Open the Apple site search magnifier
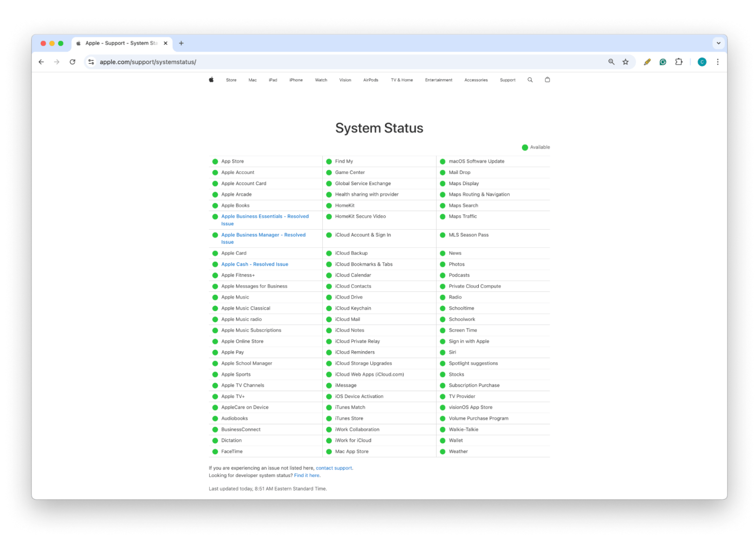This screenshot has width=756, height=545. pyautogui.click(x=530, y=80)
